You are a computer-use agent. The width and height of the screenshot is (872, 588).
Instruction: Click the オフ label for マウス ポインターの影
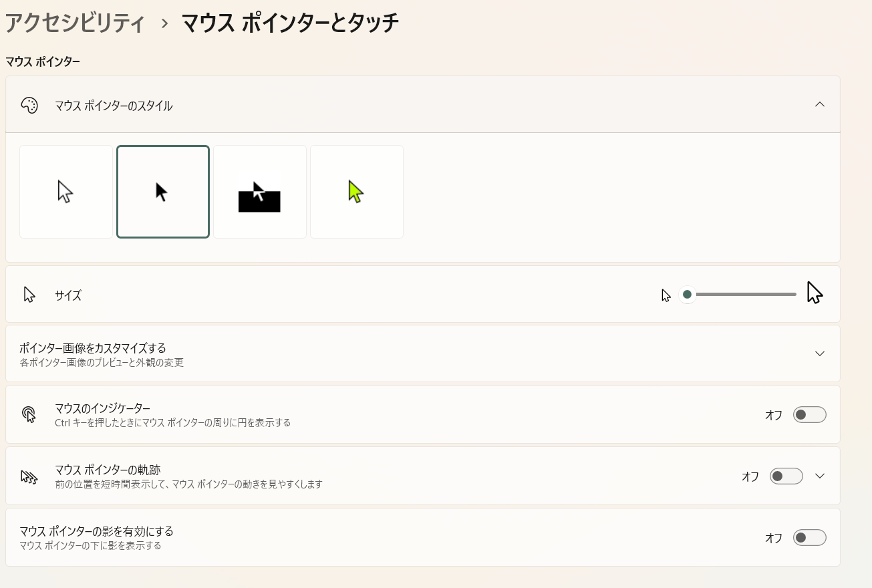point(774,538)
